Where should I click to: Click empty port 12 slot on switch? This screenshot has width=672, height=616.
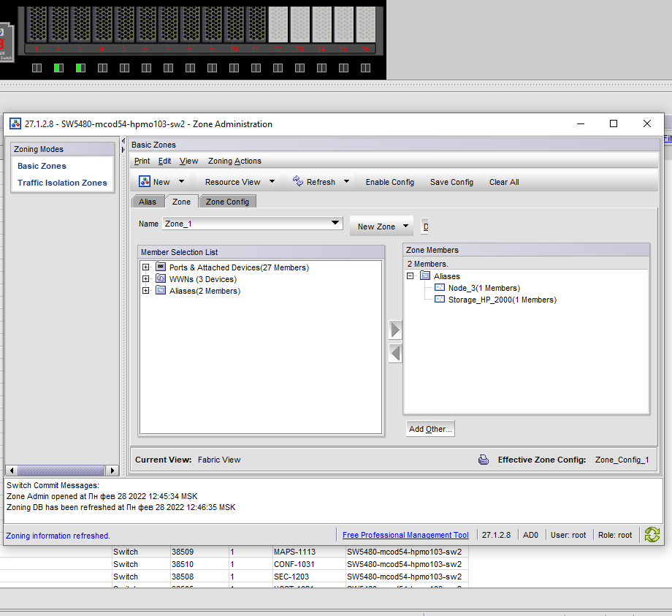click(x=278, y=24)
